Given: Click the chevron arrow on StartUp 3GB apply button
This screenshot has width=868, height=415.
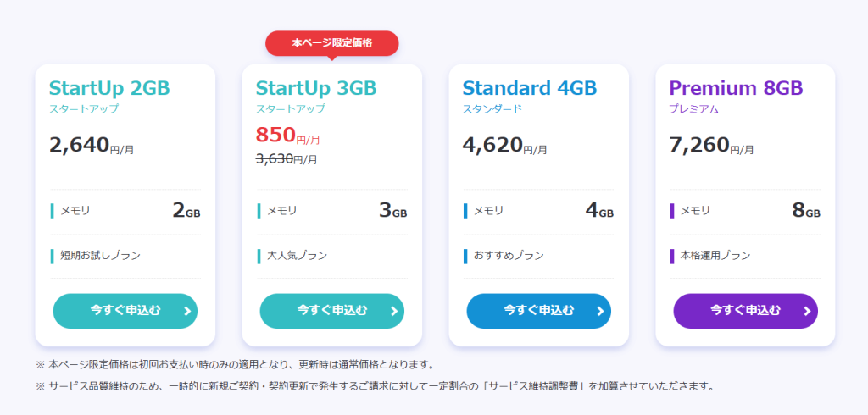Looking at the screenshot, I should click(x=394, y=311).
